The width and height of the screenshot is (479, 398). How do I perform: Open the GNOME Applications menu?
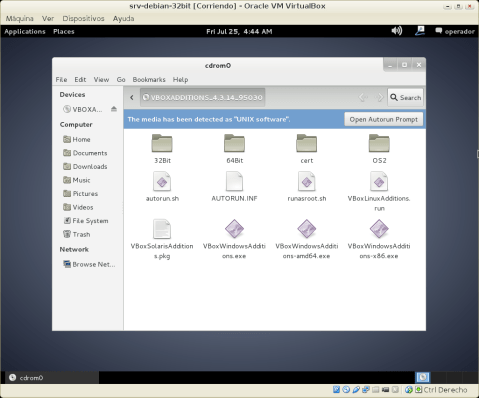[25, 31]
